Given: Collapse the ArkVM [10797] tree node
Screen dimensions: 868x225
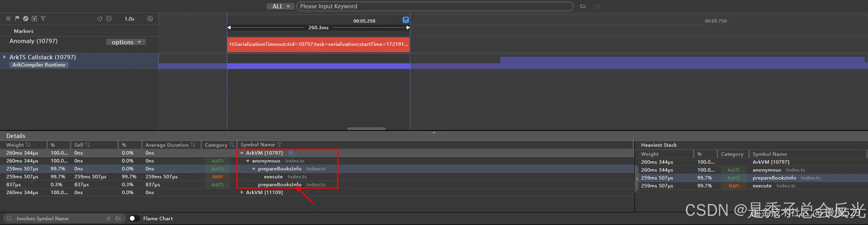Looking at the screenshot, I should [242, 153].
